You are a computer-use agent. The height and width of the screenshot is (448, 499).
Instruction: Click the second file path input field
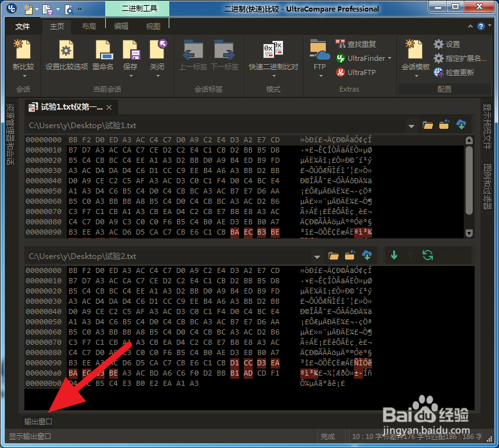[169, 256]
